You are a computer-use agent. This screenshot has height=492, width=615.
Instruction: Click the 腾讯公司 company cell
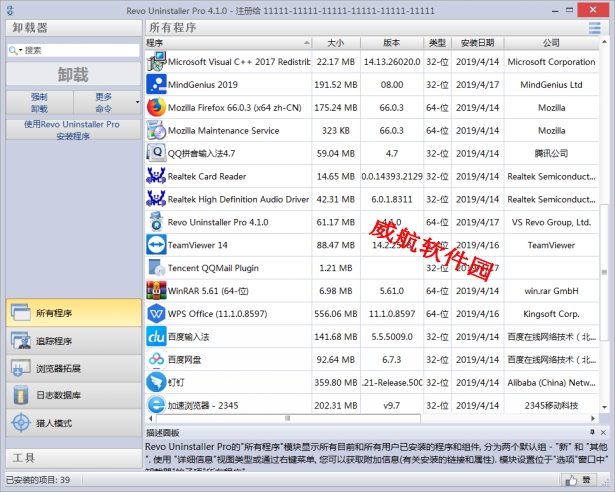551,153
